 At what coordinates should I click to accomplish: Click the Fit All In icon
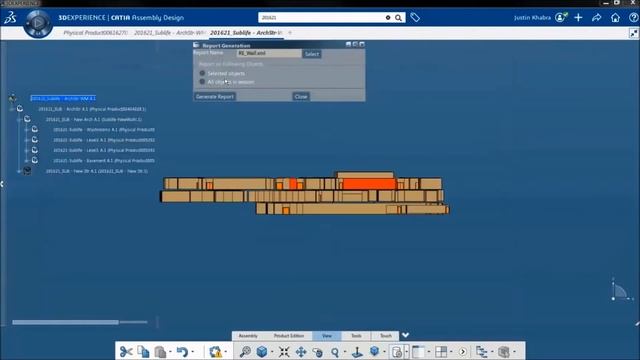click(x=284, y=351)
